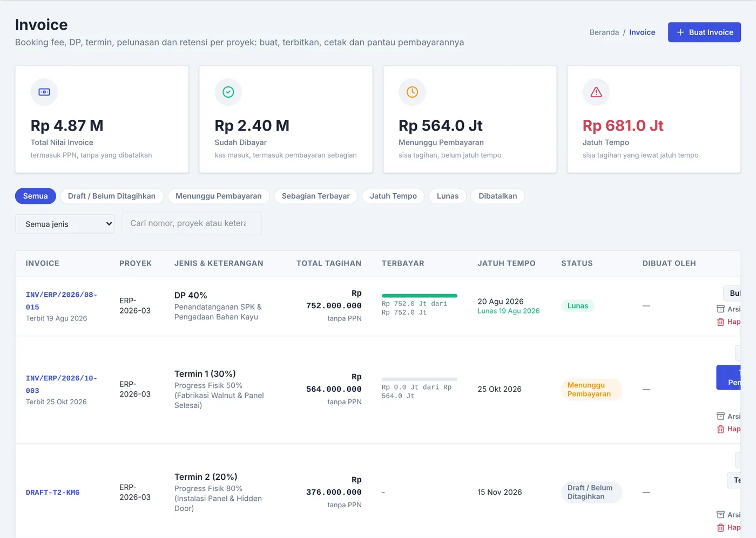756x538 pixels.
Task: Select the Semua filter tab
Action: point(36,196)
